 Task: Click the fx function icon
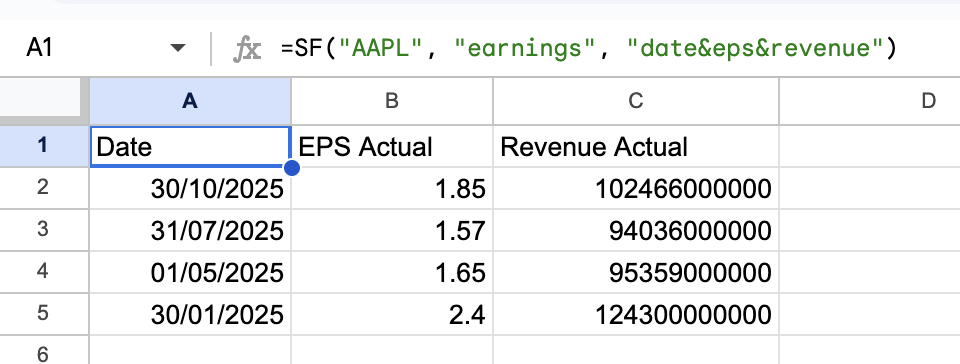coord(247,49)
